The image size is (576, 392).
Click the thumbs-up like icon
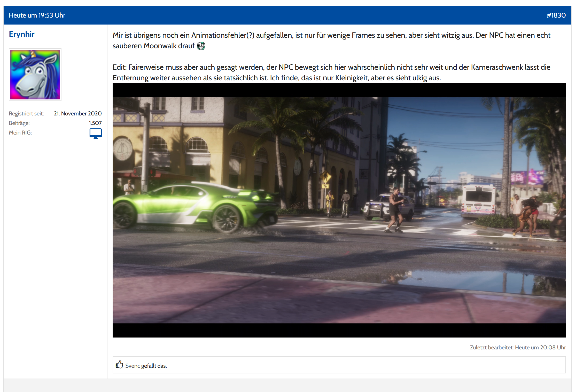coord(119,364)
